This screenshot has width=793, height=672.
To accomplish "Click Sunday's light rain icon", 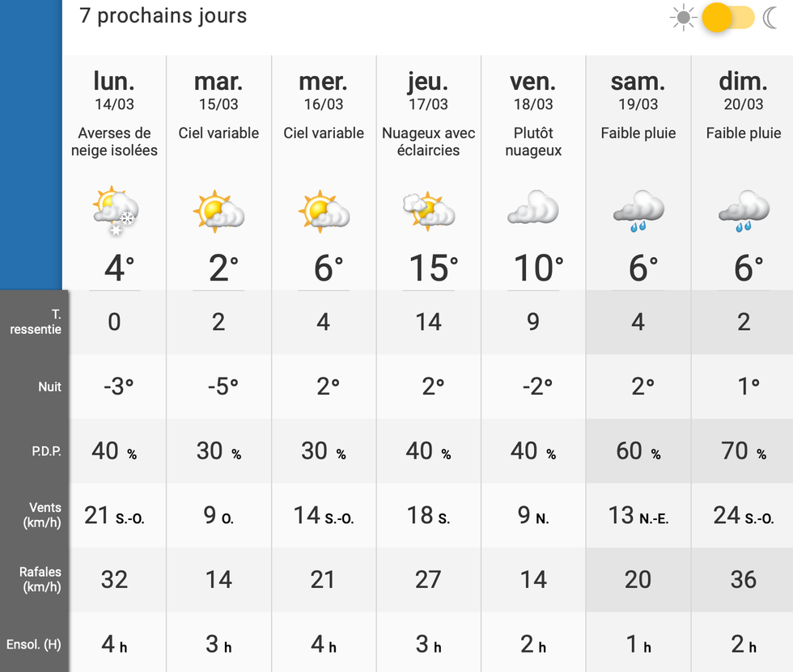I will (x=744, y=212).
